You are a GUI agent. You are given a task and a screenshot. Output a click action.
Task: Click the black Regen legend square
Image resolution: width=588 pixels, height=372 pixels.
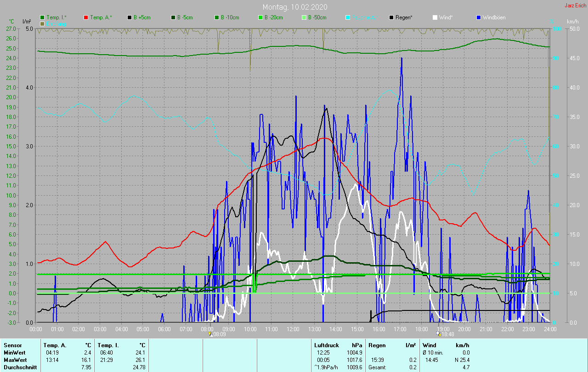[x=391, y=17]
